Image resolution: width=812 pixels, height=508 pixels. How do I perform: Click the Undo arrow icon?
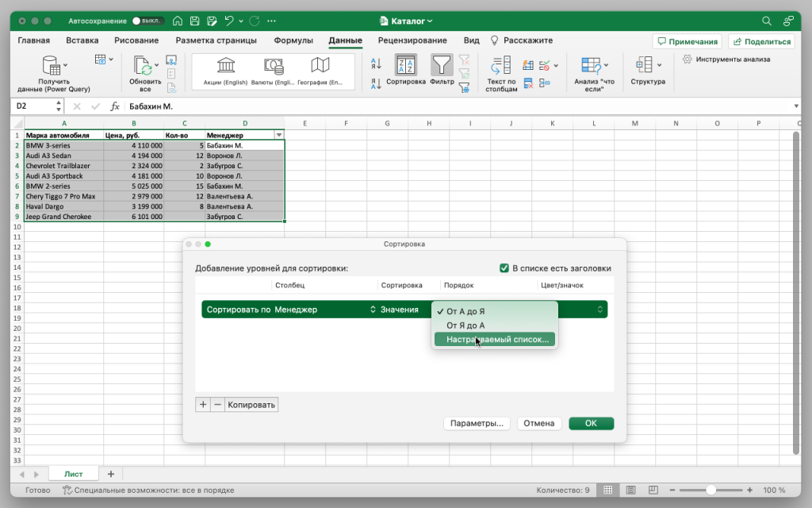pos(229,21)
